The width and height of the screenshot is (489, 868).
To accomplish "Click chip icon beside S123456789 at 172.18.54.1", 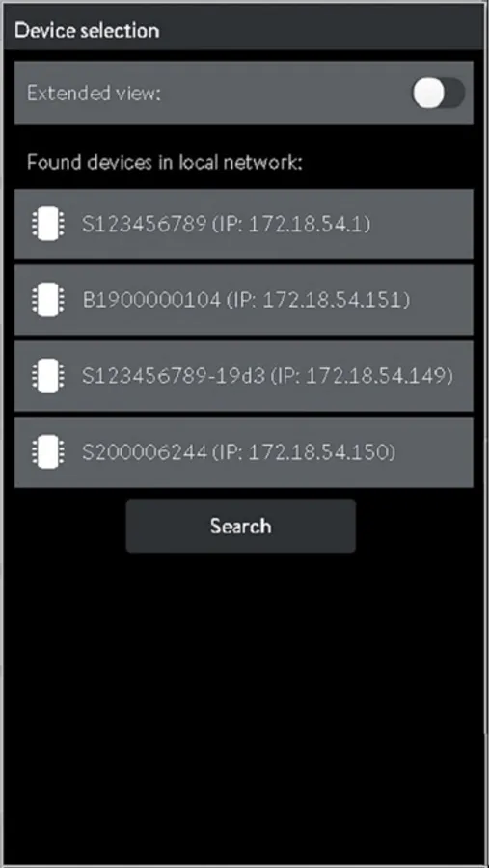I will click(x=47, y=225).
